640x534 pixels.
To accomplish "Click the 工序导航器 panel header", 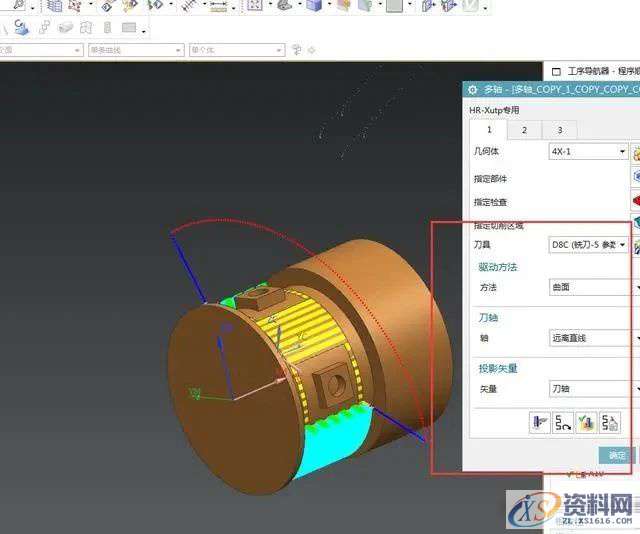I will coord(597,71).
